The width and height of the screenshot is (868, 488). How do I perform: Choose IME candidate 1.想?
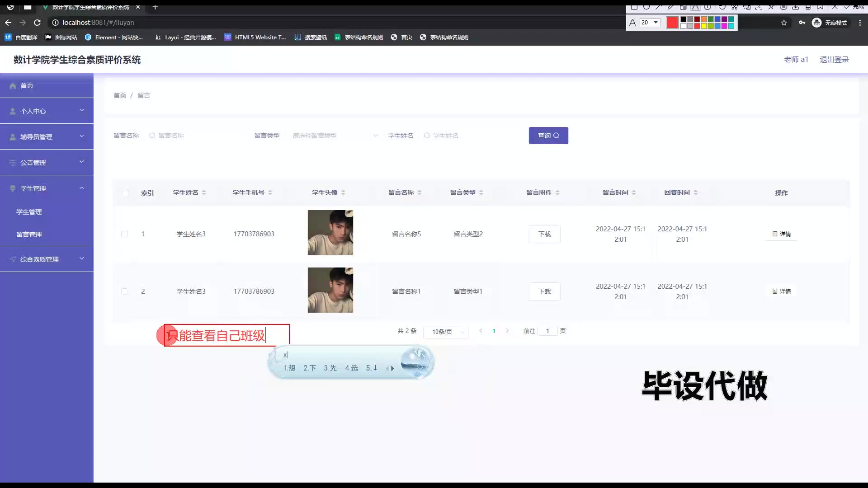click(289, 368)
